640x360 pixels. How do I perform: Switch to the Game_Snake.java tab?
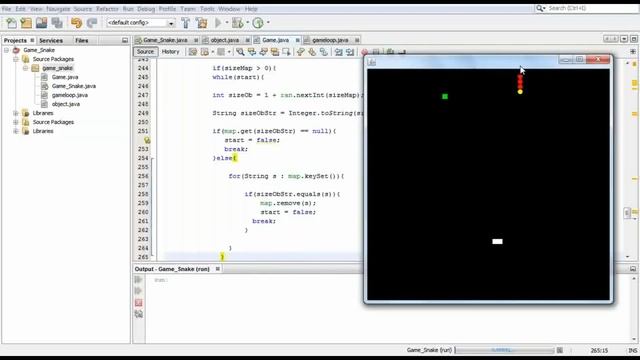click(165, 40)
